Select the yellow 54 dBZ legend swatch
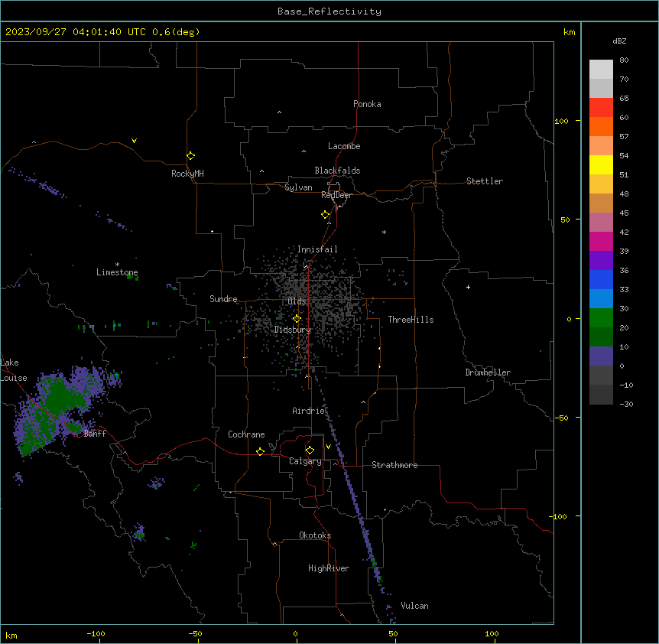The image size is (659, 644). (x=601, y=164)
